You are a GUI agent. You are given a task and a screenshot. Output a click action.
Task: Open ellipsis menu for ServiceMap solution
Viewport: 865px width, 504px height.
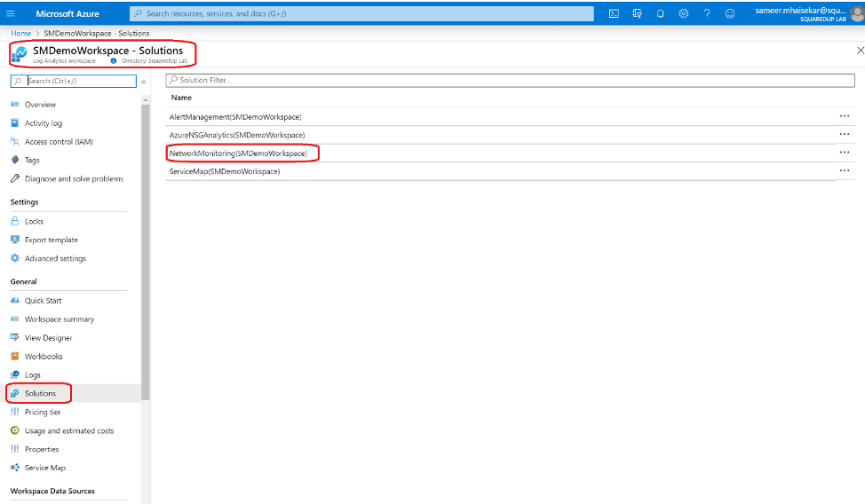click(844, 170)
